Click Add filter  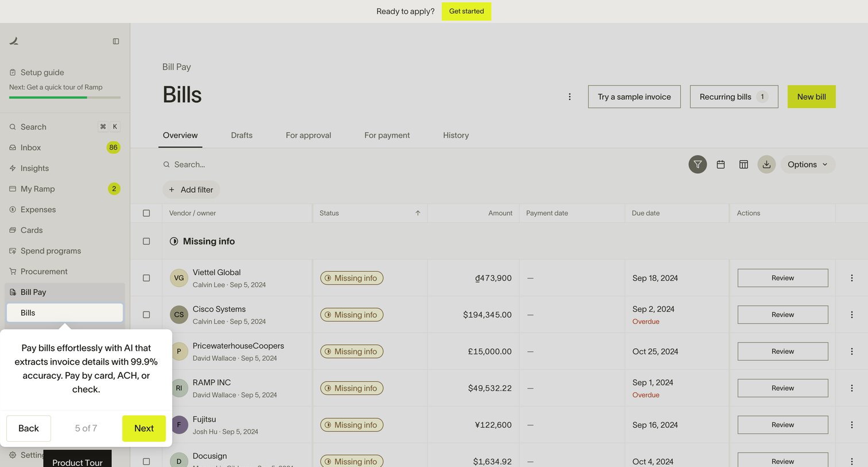pos(191,190)
